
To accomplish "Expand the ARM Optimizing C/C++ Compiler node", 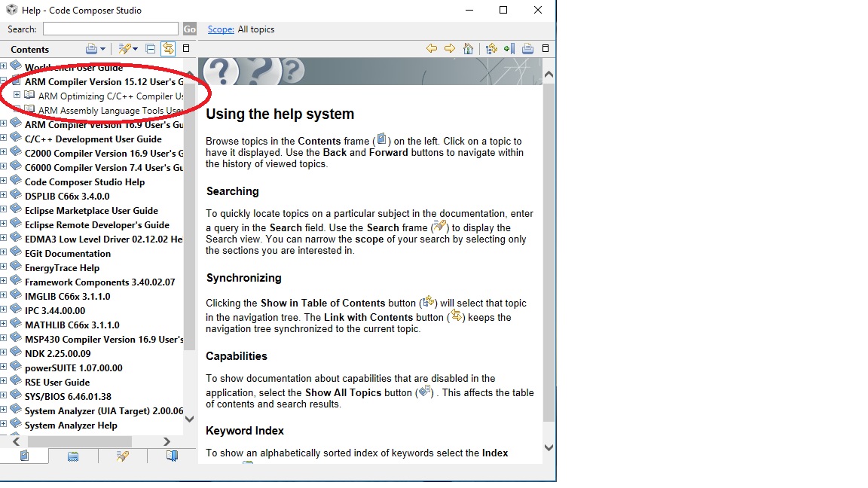I will click(x=17, y=95).
